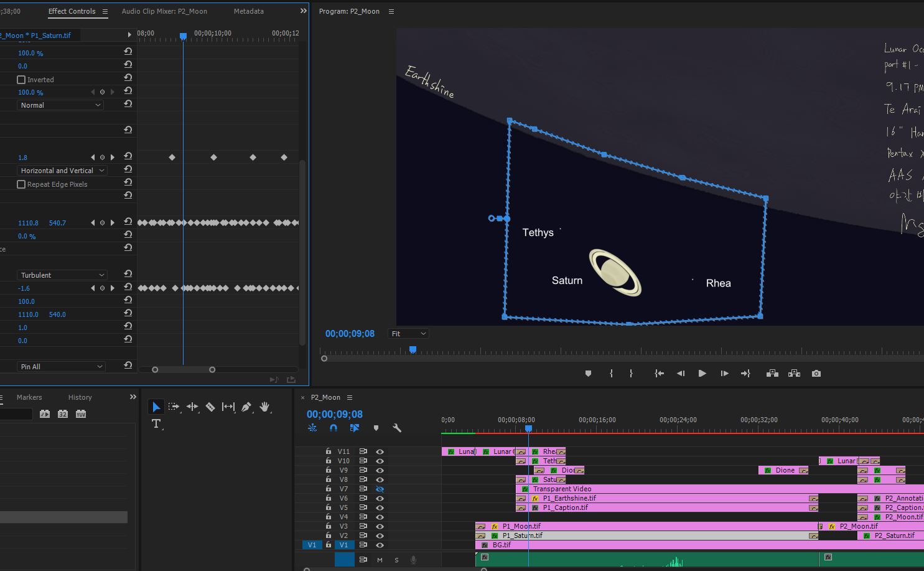Click the Program monitor playhead marker

pos(413,350)
